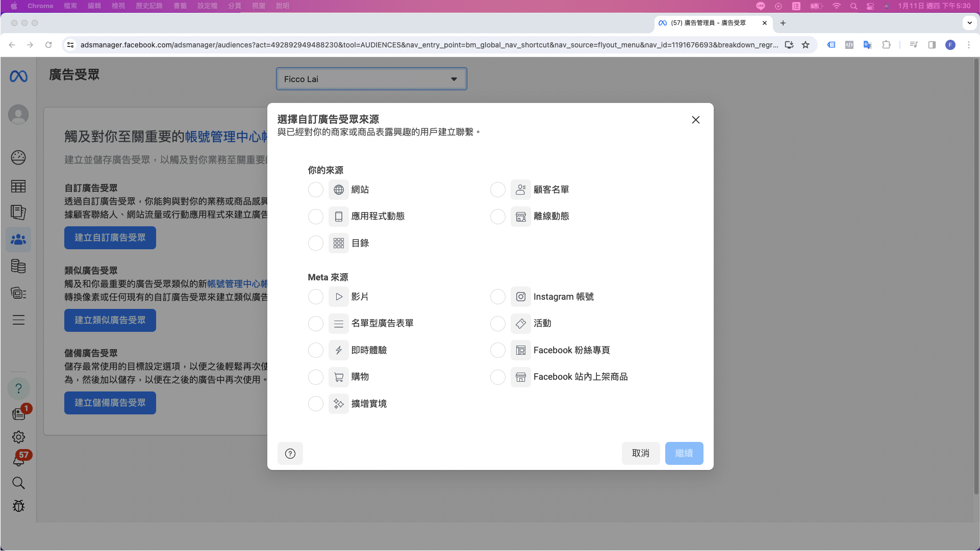This screenshot has height=551, width=980.
Task: Open the account profile avatar in sidebar
Action: (x=18, y=115)
